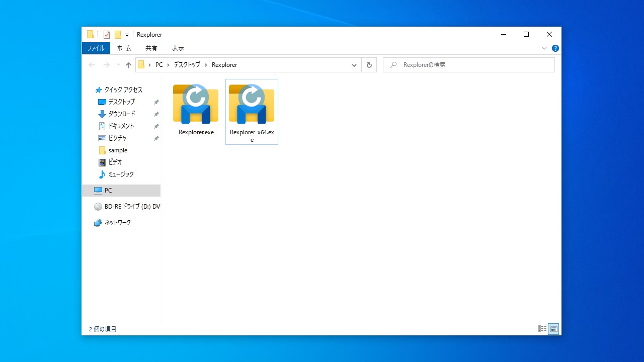644x362 pixels.
Task: Open ビデオ in the navigation pane
Action: (115, 162)
